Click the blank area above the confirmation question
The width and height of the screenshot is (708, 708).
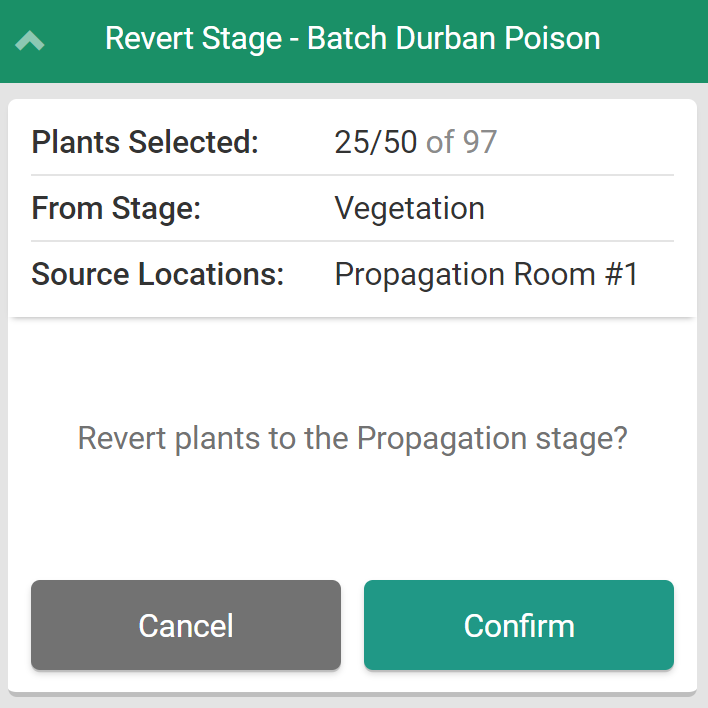point(352,370)
